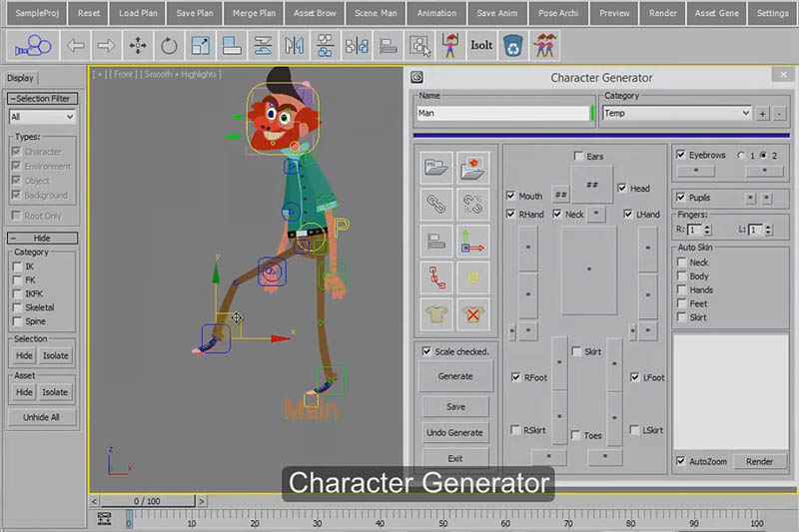
Task: Toggle the Scale checked checkbox
Action: coord(427,351)
